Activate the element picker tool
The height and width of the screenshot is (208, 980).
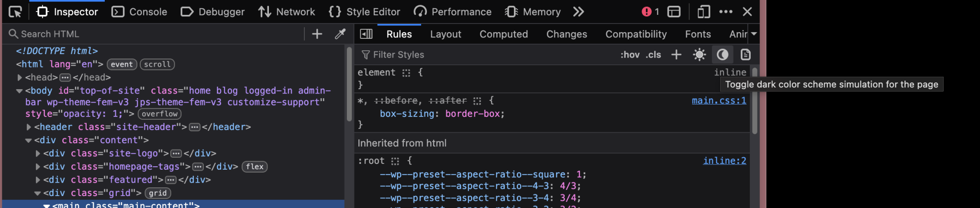15,12
